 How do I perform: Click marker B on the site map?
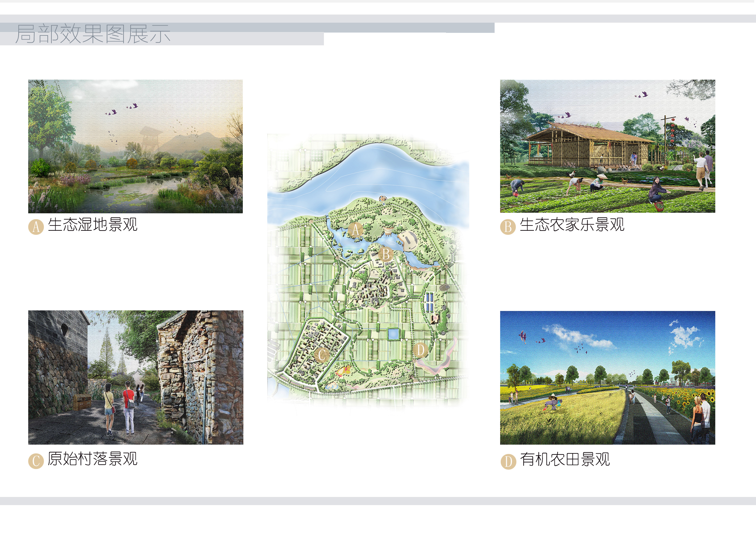[386, 254]
